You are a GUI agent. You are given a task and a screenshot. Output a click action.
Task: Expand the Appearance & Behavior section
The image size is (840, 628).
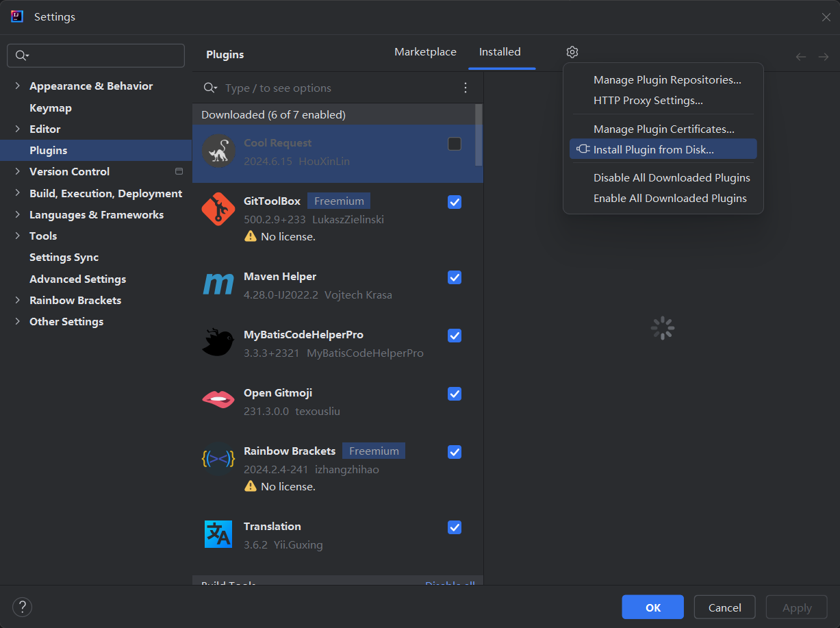18,86
